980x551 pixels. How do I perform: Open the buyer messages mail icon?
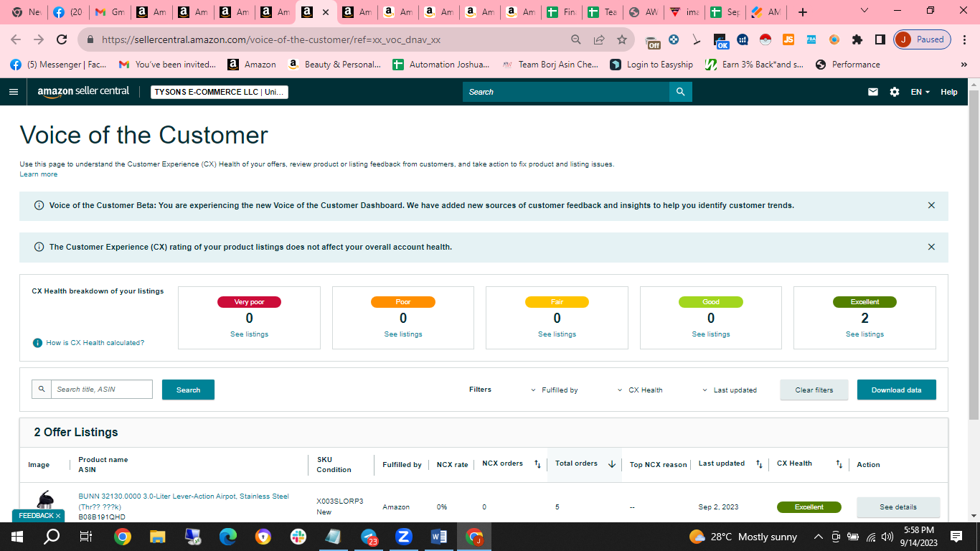(x=873, y=92)
